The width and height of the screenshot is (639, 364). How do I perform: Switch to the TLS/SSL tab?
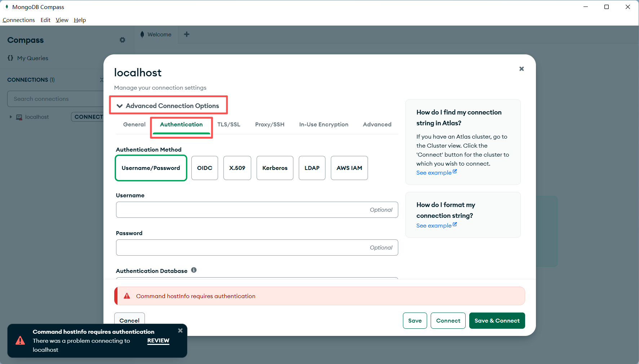pos(229,124)
